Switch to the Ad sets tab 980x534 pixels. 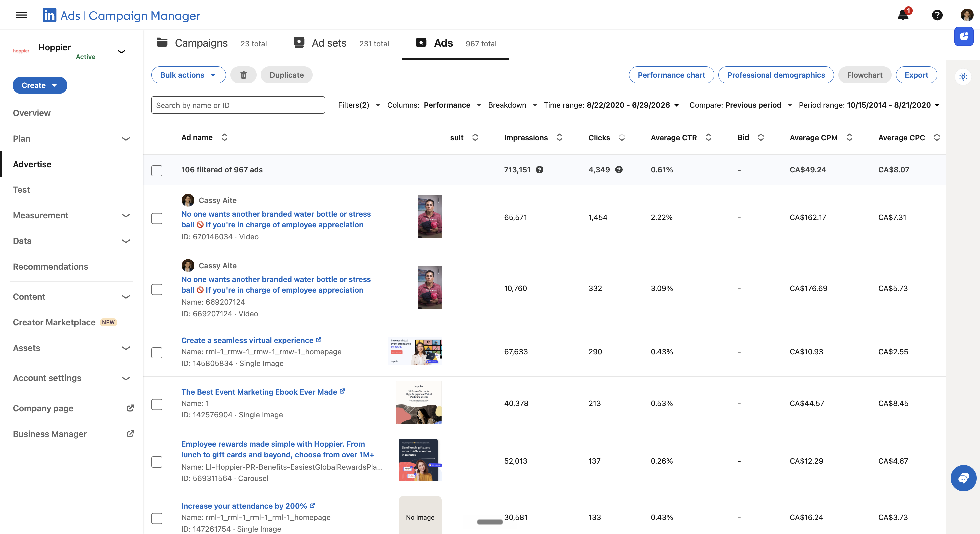341,43
